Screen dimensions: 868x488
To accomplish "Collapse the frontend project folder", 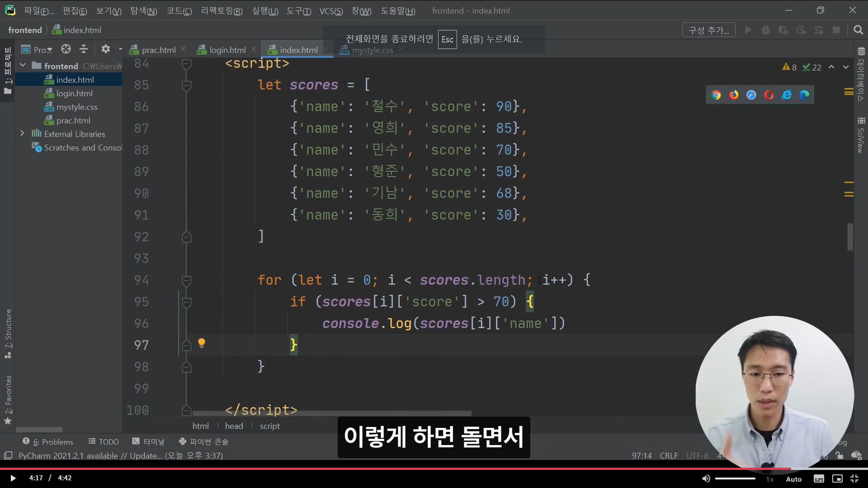I will (23, 66).
